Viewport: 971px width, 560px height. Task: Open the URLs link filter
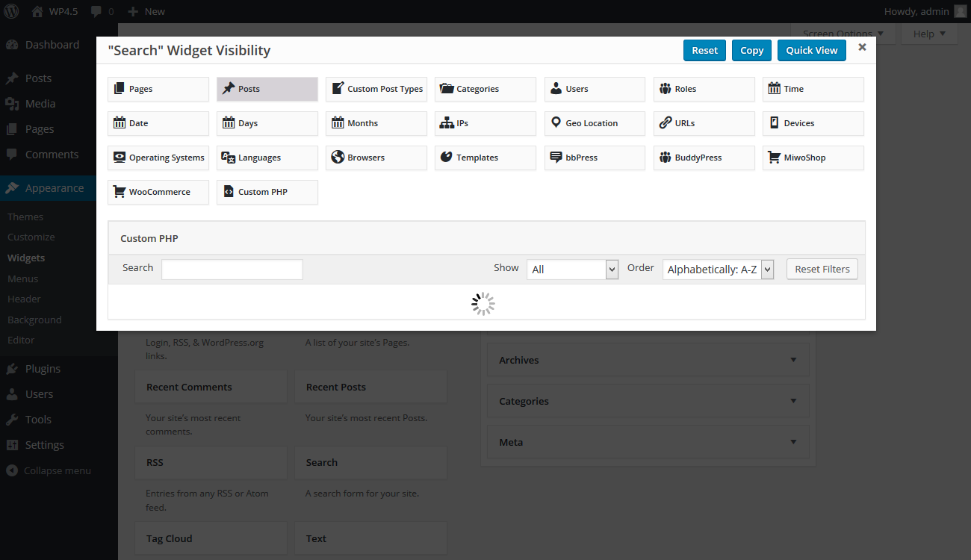(704, 123)
